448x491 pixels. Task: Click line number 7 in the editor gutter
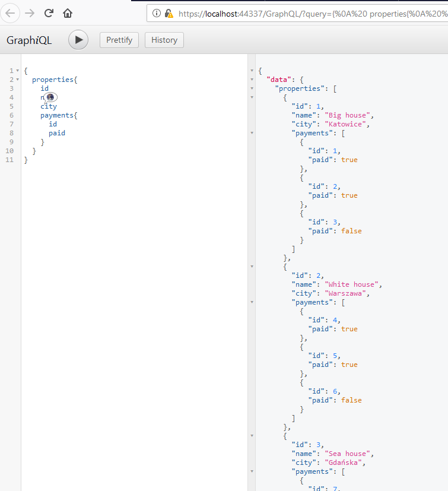click(x=11, y=123)
